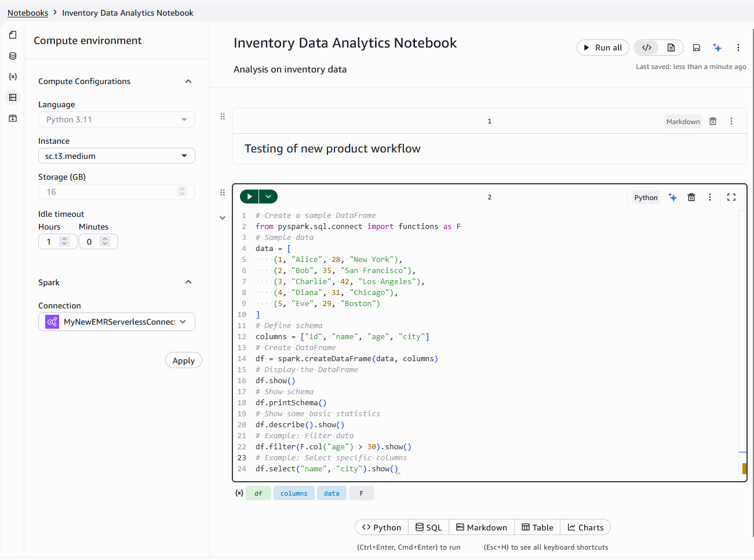
Task: Open the variables {x} sidebar icon
Action: pos(13,77)
